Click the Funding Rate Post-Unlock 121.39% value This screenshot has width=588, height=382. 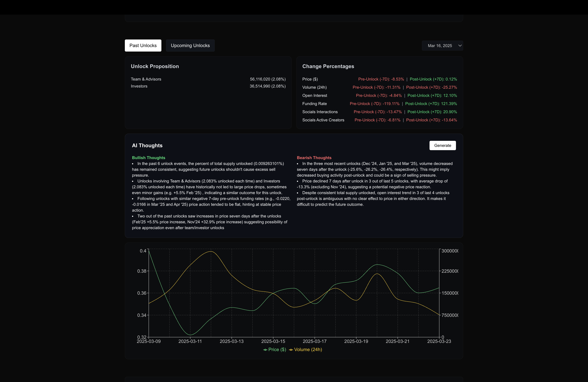pyautogui.click(x=431, y=104)
